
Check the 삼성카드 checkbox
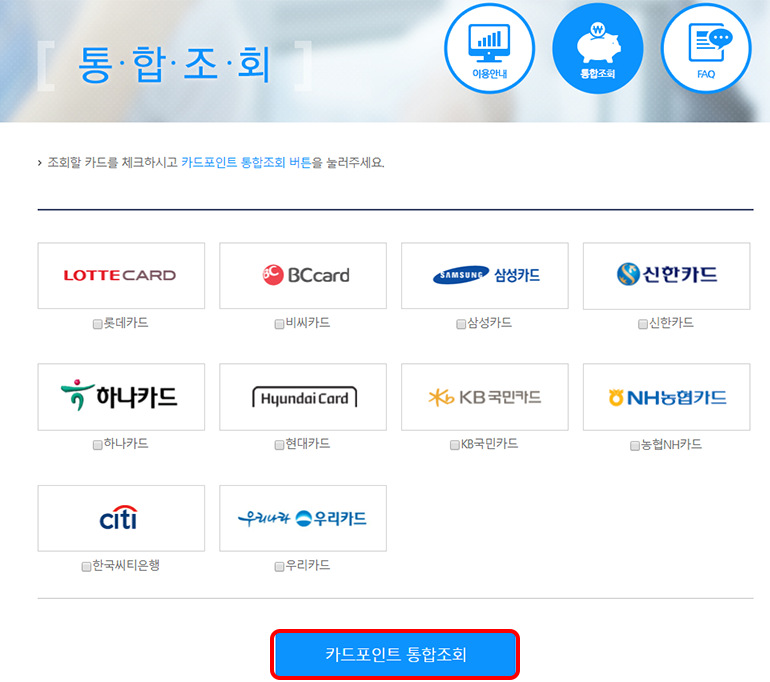tap(461, 324)
